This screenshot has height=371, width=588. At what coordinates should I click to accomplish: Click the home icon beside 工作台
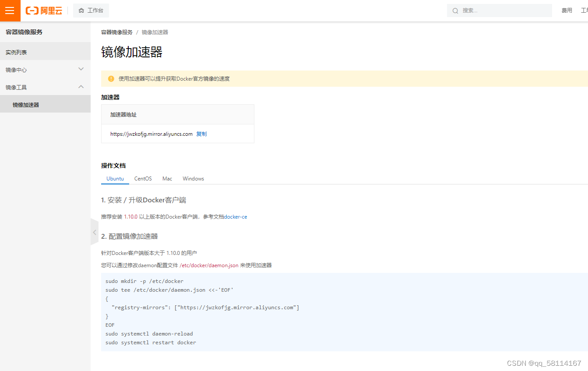point(81,11)
